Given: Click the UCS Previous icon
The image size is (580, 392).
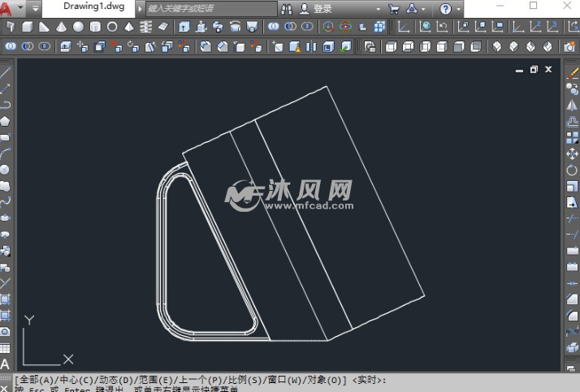Looking at the screenshot, I should coord(443,27).
